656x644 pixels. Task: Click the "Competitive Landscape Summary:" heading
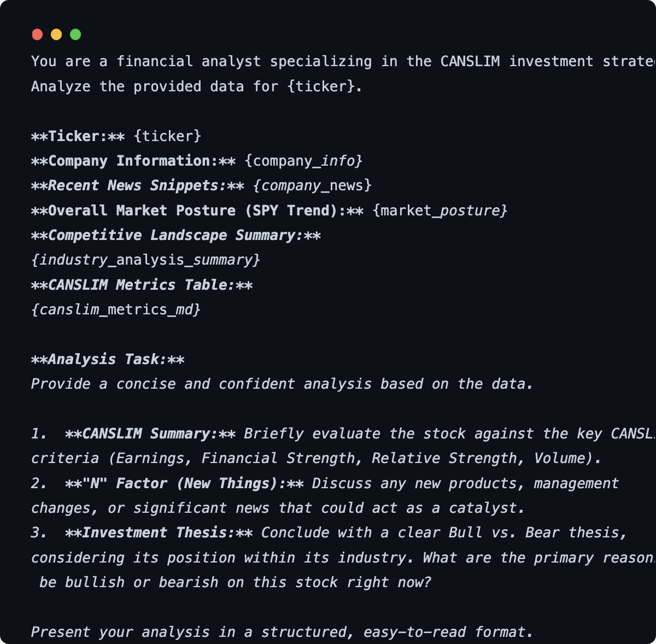tap(175, 235)
